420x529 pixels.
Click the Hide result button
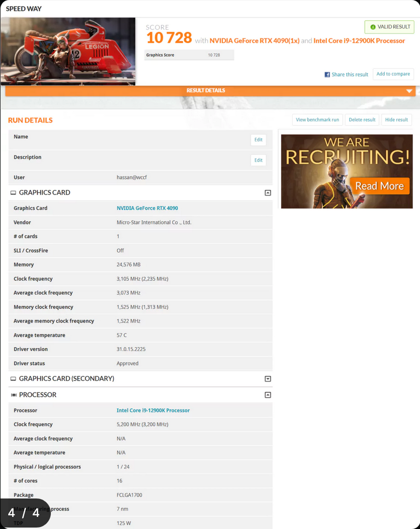(x=396, y=120)
